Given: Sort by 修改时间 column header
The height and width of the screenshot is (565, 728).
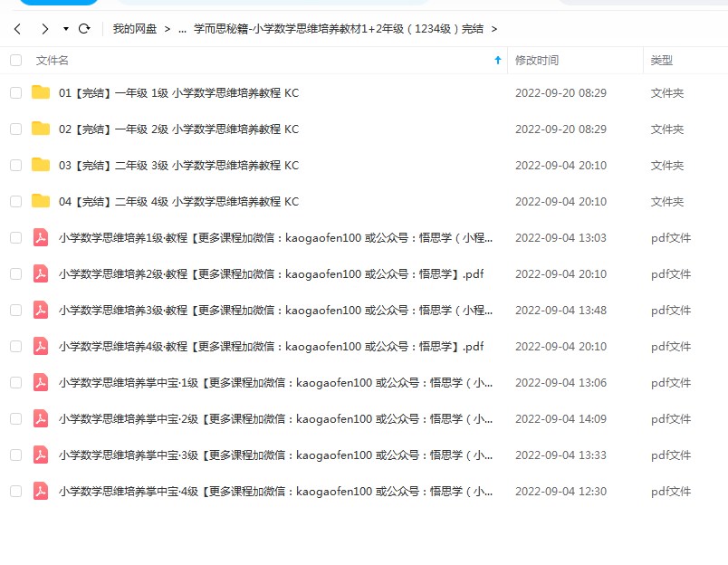Looking at the screenshot, I should [537, 61].
